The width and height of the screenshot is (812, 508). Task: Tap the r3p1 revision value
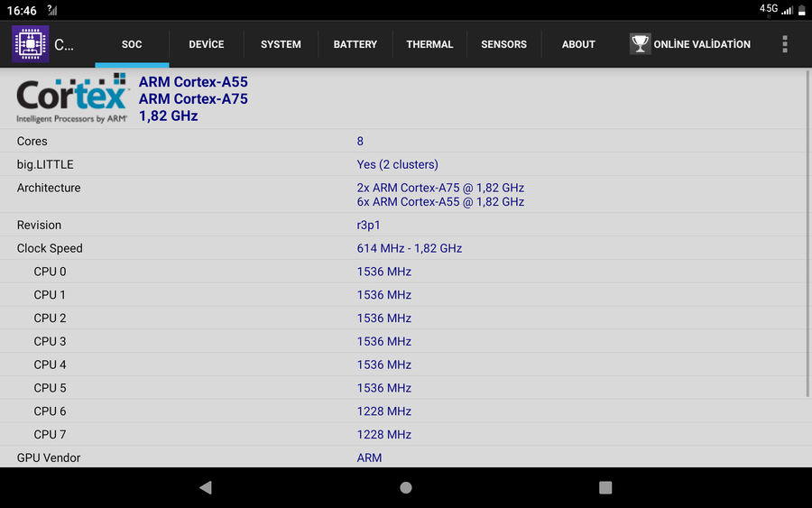(x=368, y=225)
